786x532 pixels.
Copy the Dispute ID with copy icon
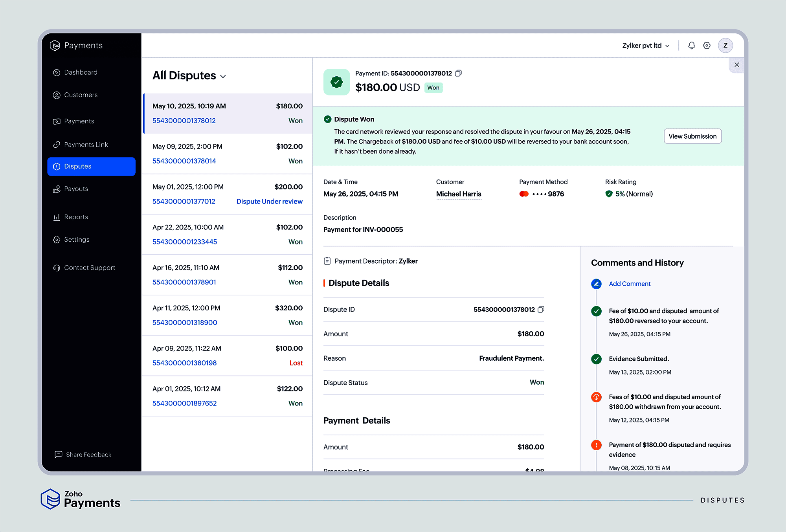tap(541, 309)
